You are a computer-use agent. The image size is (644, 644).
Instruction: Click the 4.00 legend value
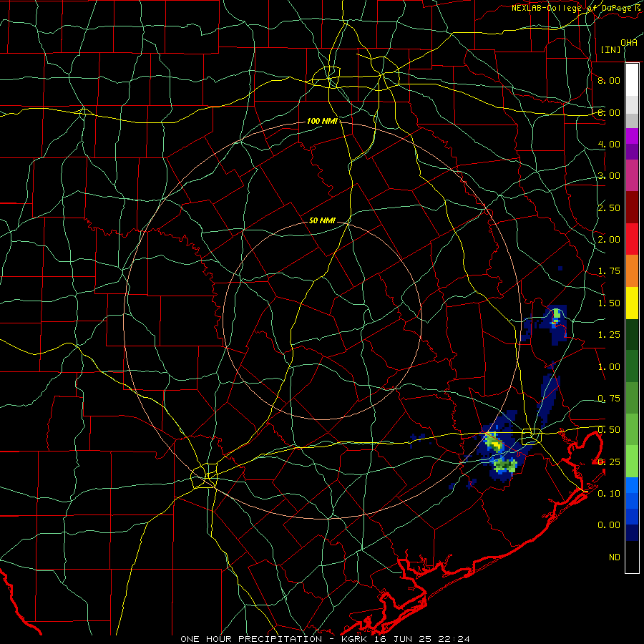point(609,144)
